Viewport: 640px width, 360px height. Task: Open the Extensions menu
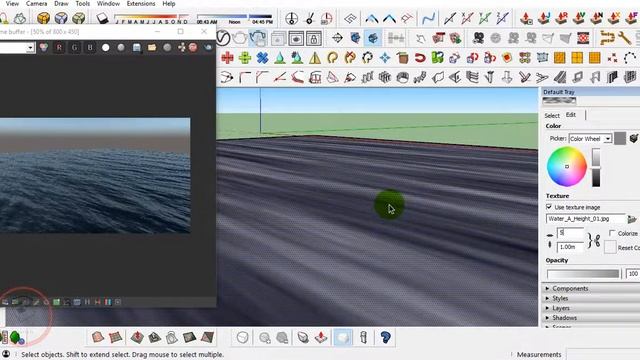coord(141,4)
